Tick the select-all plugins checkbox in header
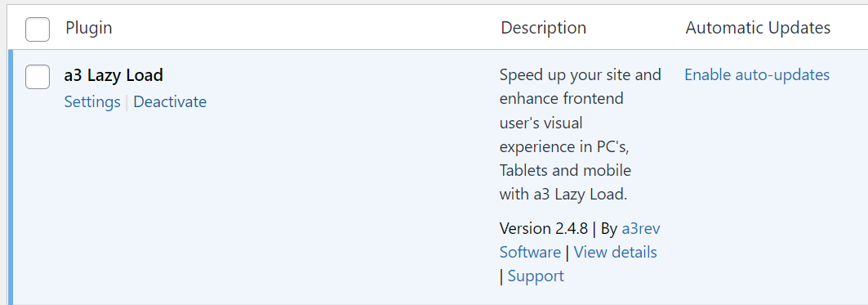This screenshot has width=868, height=305. point(38,29)
